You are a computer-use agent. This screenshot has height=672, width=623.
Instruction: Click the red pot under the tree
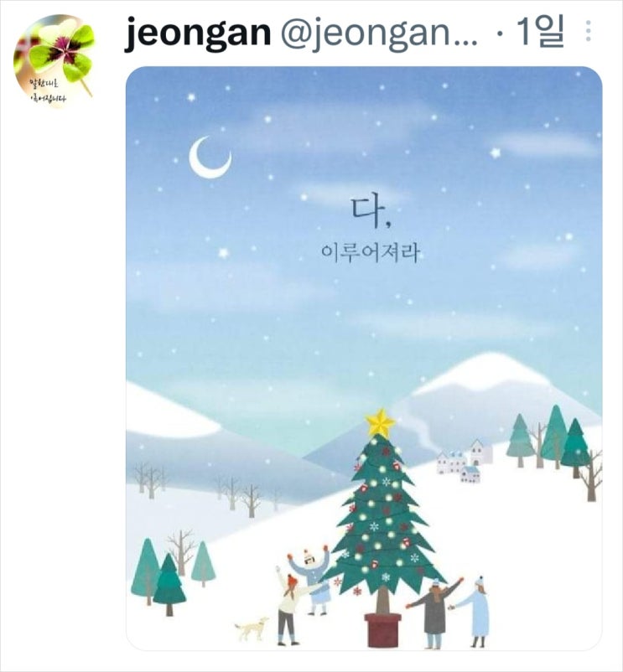[x=383, y=630]
